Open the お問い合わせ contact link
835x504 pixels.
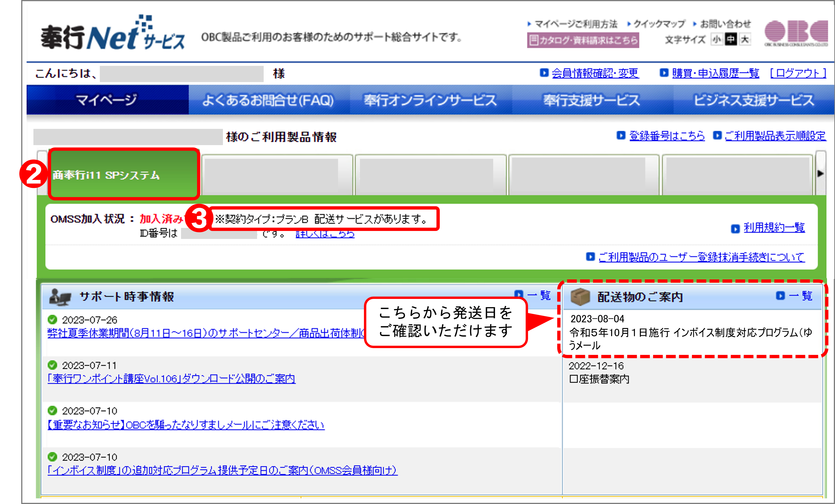point(726,24)
